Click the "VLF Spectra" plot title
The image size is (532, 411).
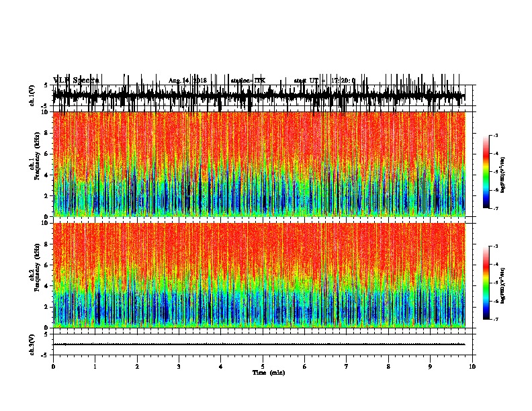[76, 81]
